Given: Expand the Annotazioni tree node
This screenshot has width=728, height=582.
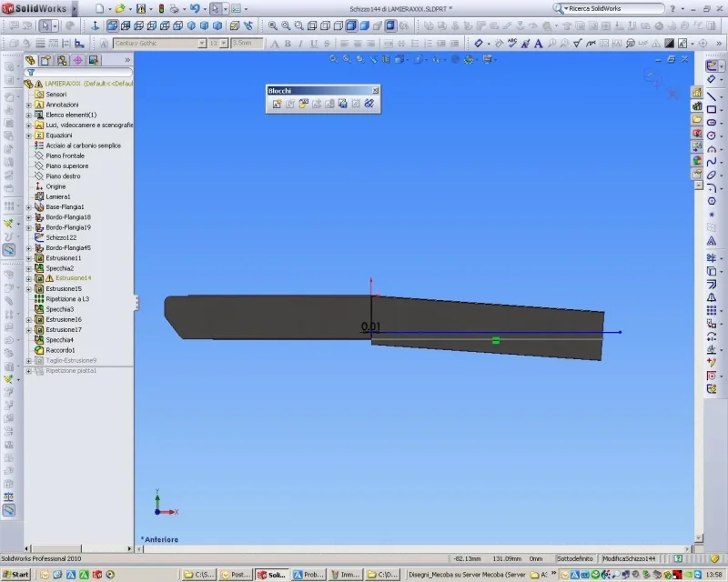Looking at the screenshot, I should [29, 105].
